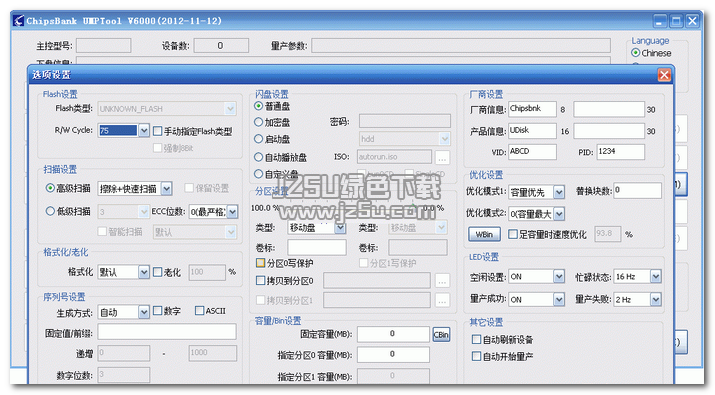Minimize the ChipsBank UMPTool window
The height and width of the screenshot is (395, 715).
pyautogui.click(x=659, y=21)
